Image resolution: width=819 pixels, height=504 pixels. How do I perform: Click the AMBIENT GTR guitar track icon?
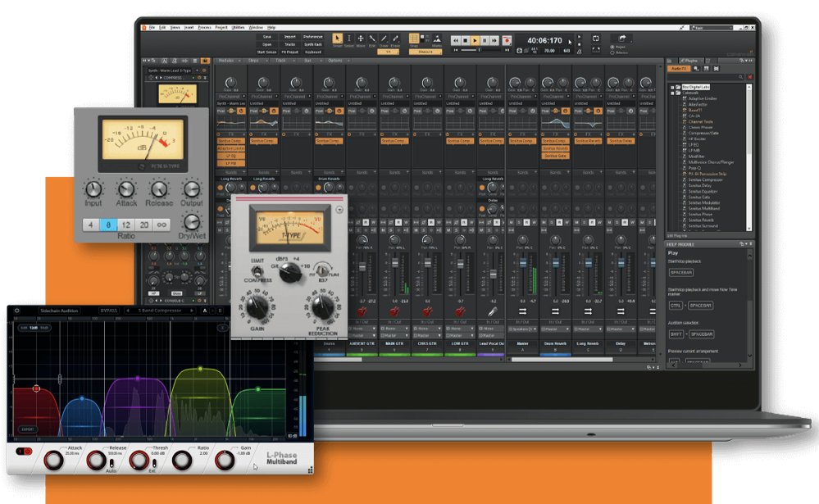[362, 311]
